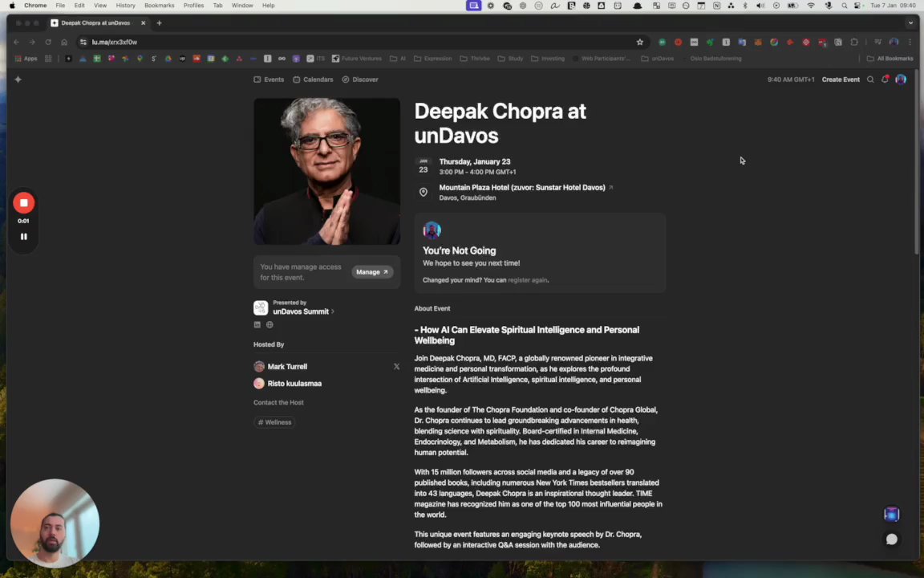Reload the page
Viewport: 924px width, 578px height.
click(48, 43)
